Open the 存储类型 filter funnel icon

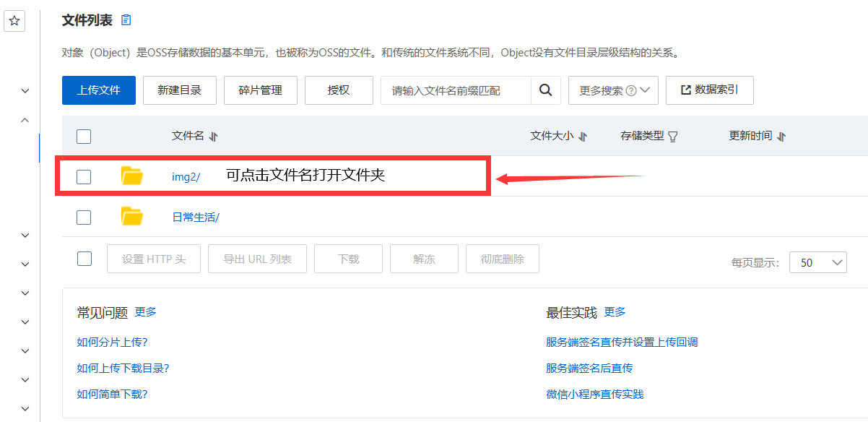(673, 137)
